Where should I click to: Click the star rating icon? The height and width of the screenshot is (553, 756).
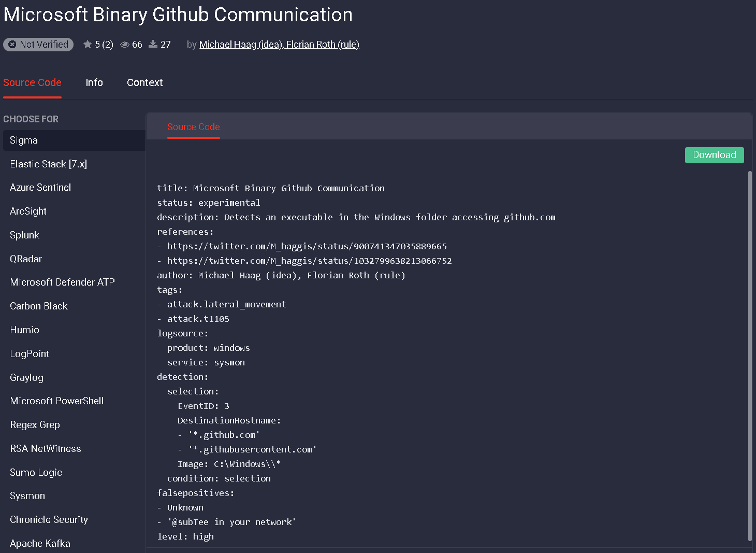click(x=88, y=45)
